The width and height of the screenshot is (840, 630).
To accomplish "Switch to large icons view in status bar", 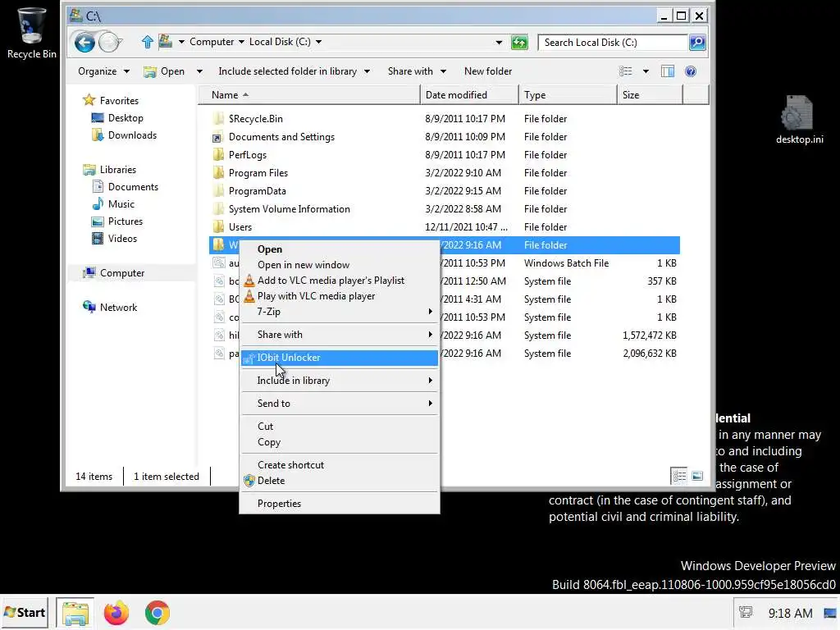I will click(697, 476).
